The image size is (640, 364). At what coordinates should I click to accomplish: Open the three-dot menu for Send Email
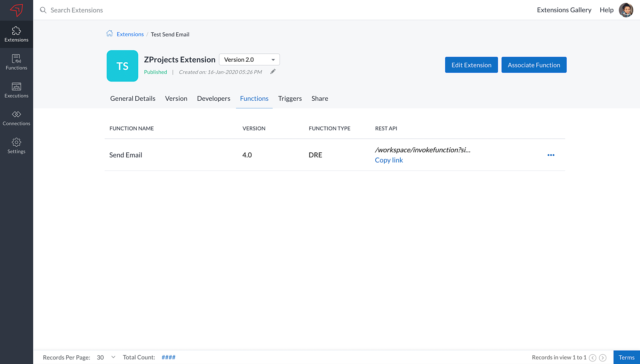click(x=551, y=155)
